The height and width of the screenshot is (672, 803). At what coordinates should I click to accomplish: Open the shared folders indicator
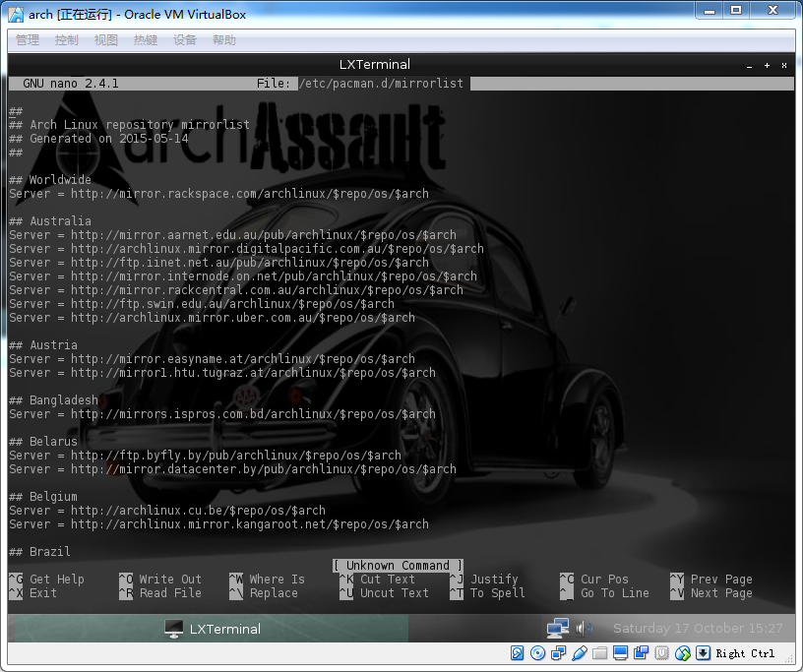pos(599,653)
